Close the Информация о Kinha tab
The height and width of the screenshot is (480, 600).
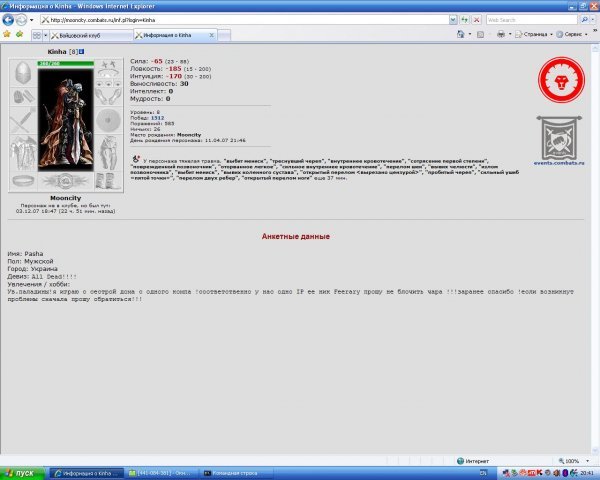[211, 35]
